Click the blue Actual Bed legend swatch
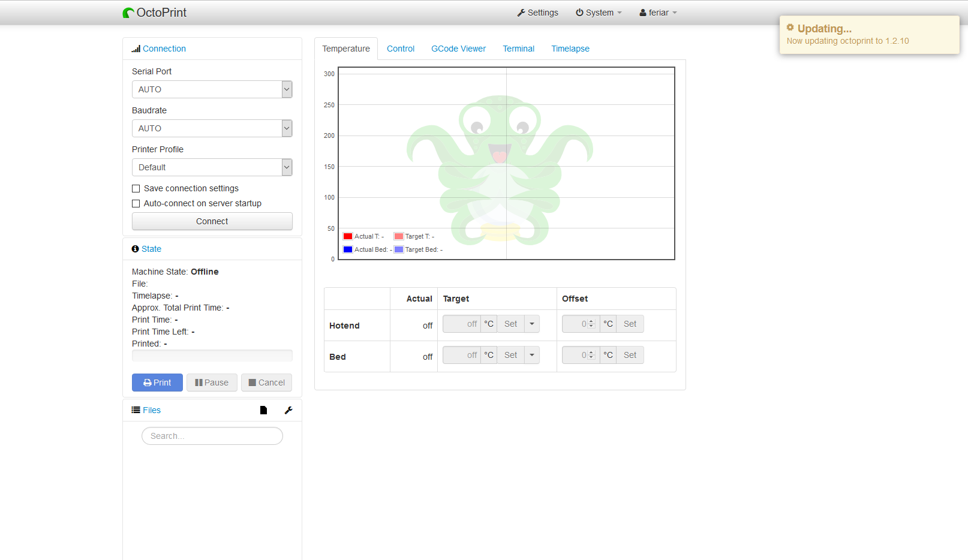Viewport: 968px width, 560px height. tap(348, 249)
